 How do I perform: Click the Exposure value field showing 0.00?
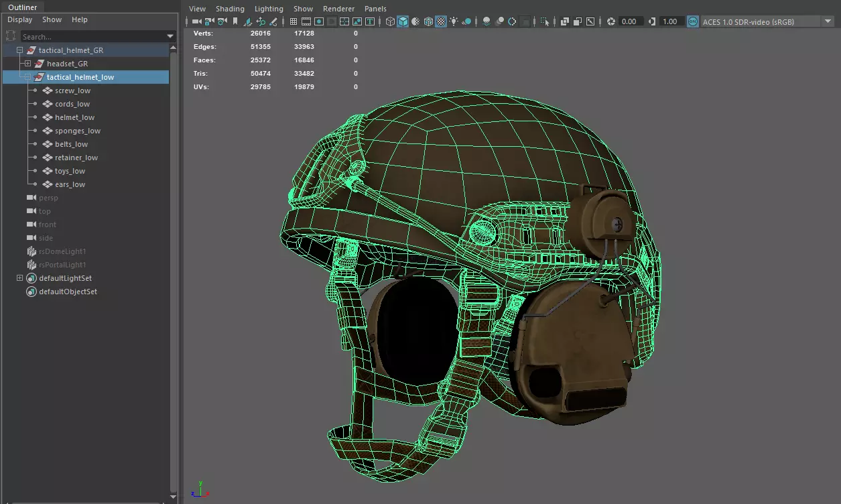(631, 21)
